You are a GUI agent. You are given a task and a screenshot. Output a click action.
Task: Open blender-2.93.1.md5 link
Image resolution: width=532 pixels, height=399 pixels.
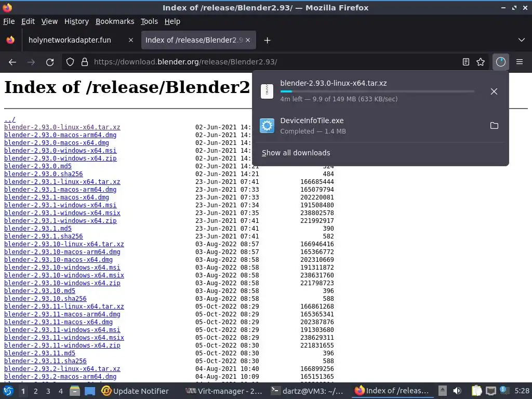(37, 229)
